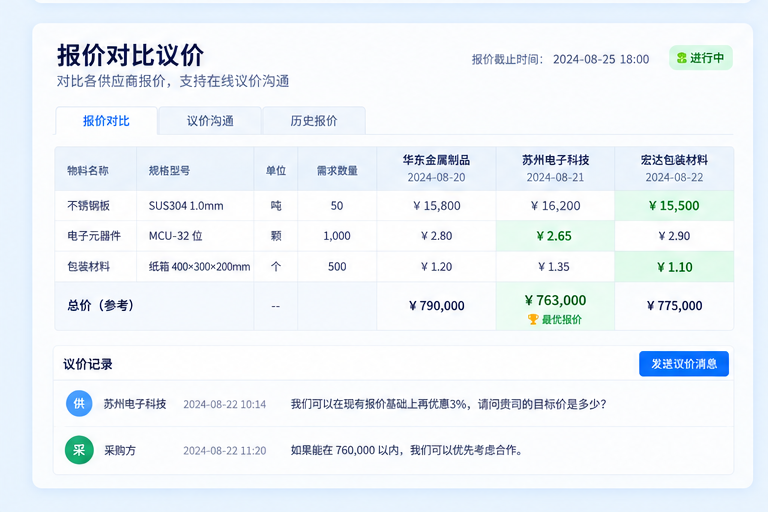Click the deadline 2024-08-25 18:00
Image resolution: width=768 pixels, height=512 pixels.
601,60
